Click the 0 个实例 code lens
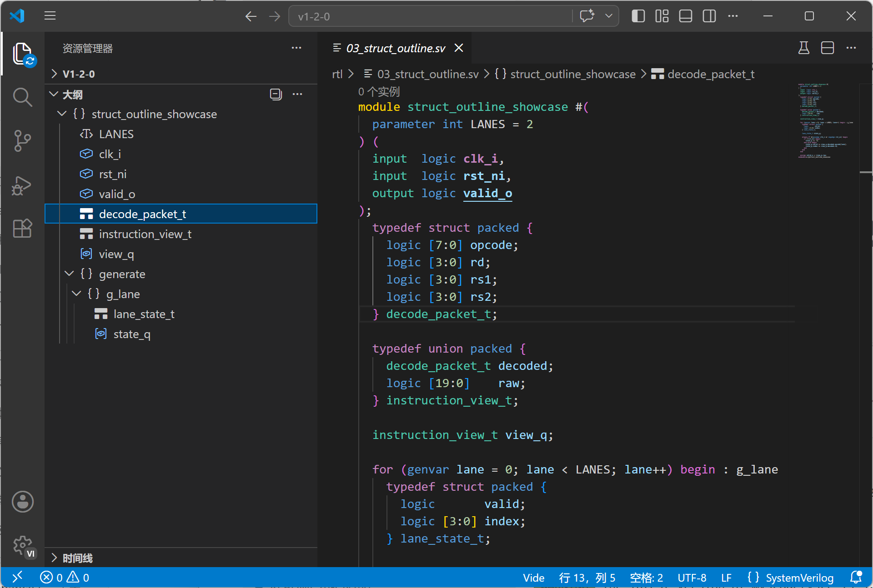Image resolution: width=873 pixels, height=588 pixels. [x=379, y=92]
